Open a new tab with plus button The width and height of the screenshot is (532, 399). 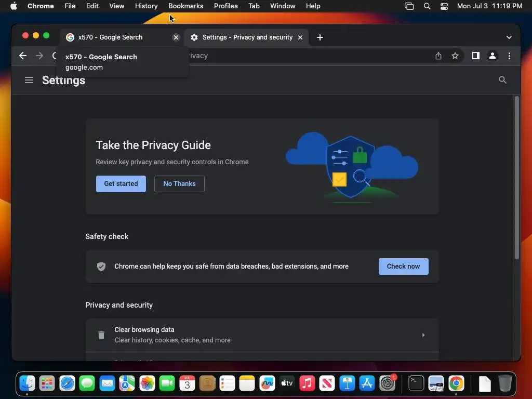pyautogui.click(x=320, y=37)
